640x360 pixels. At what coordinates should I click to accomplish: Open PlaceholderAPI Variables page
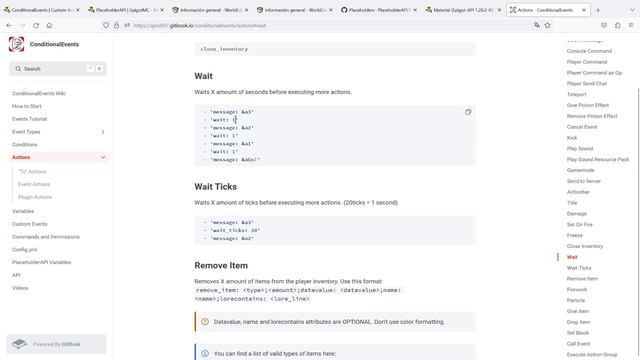(41, 262)
